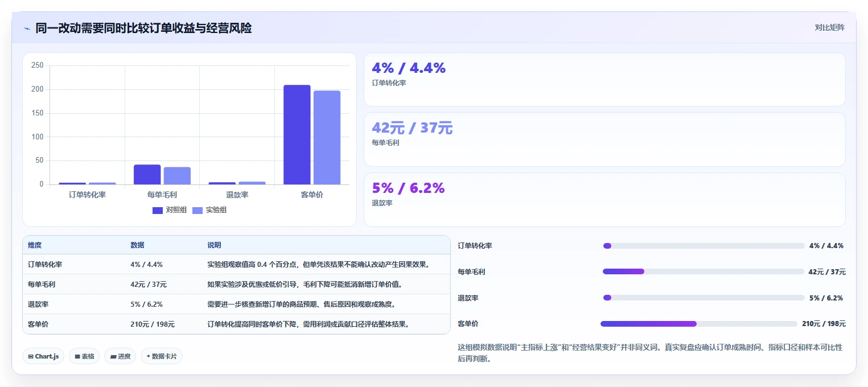
Task: Click the summary paragraph starting 这组模拟数据说明
Action: pyautogui.click(x=650, y=353)
